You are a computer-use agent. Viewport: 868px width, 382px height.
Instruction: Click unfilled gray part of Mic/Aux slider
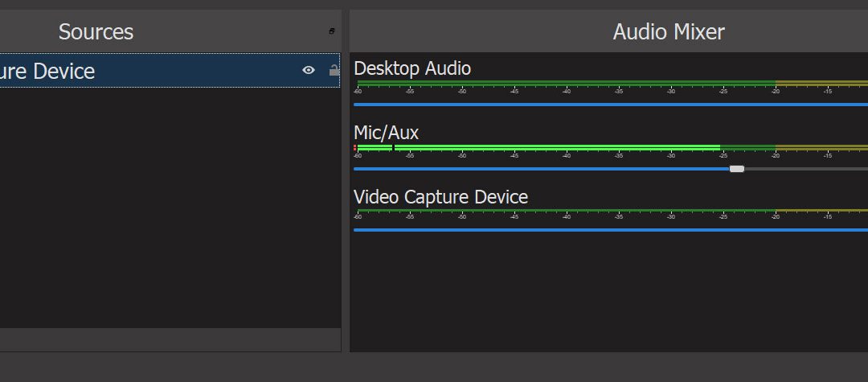(x=804, y=169)
